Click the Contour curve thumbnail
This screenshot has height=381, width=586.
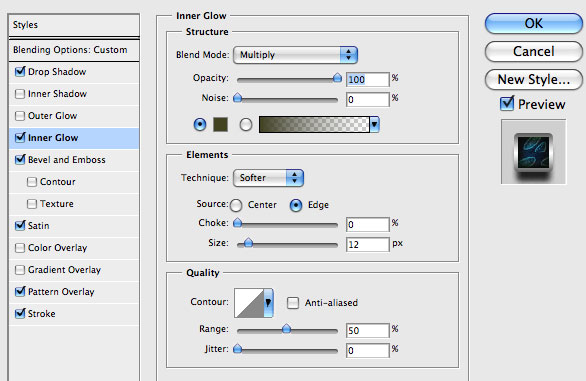tap(249, 302)
